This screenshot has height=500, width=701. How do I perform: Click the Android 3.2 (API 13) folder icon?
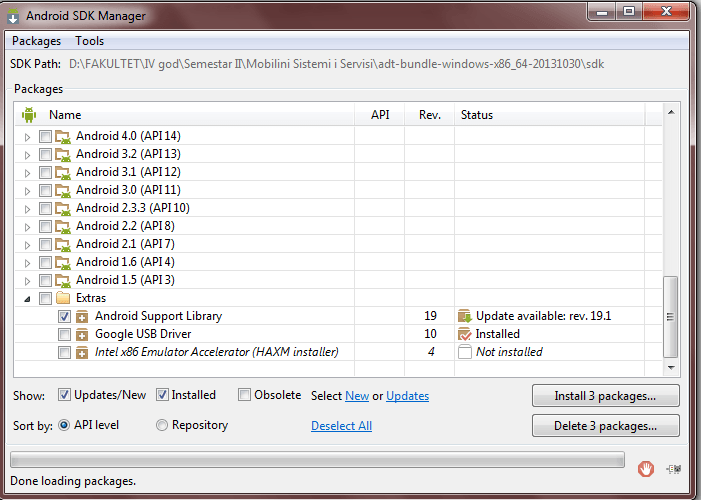pyautogui.click(x=63, y=154)
